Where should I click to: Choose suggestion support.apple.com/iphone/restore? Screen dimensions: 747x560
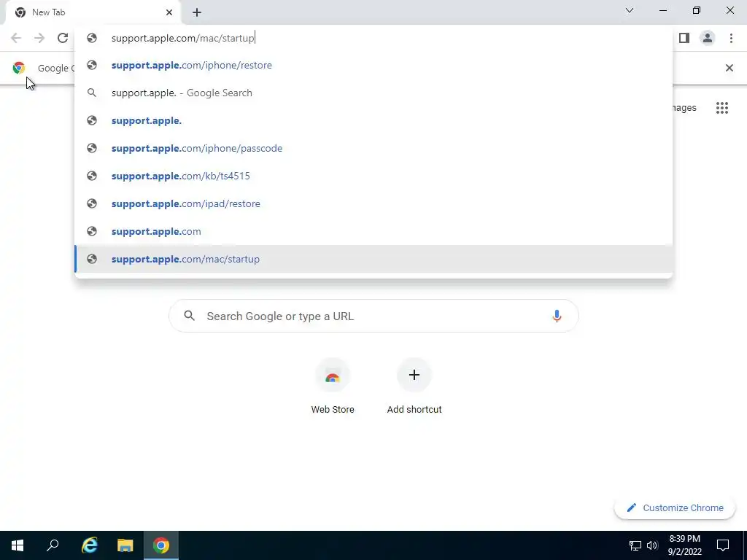coord(373,65)
